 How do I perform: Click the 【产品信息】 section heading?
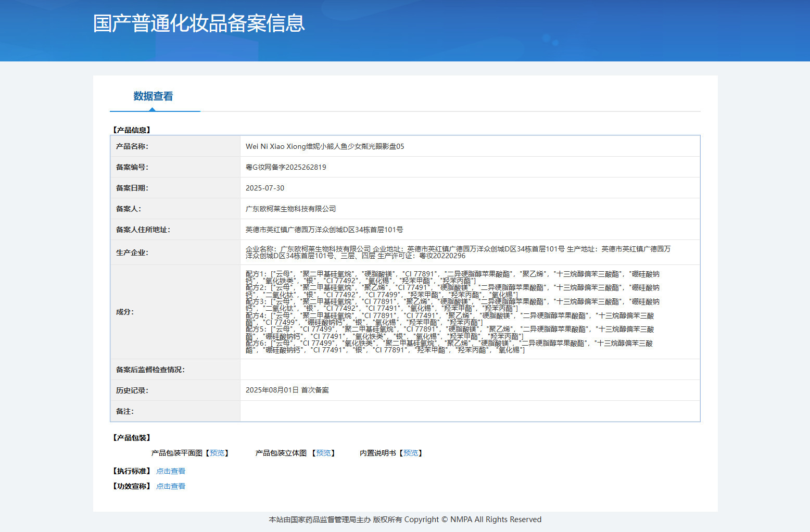coord(132,130)
